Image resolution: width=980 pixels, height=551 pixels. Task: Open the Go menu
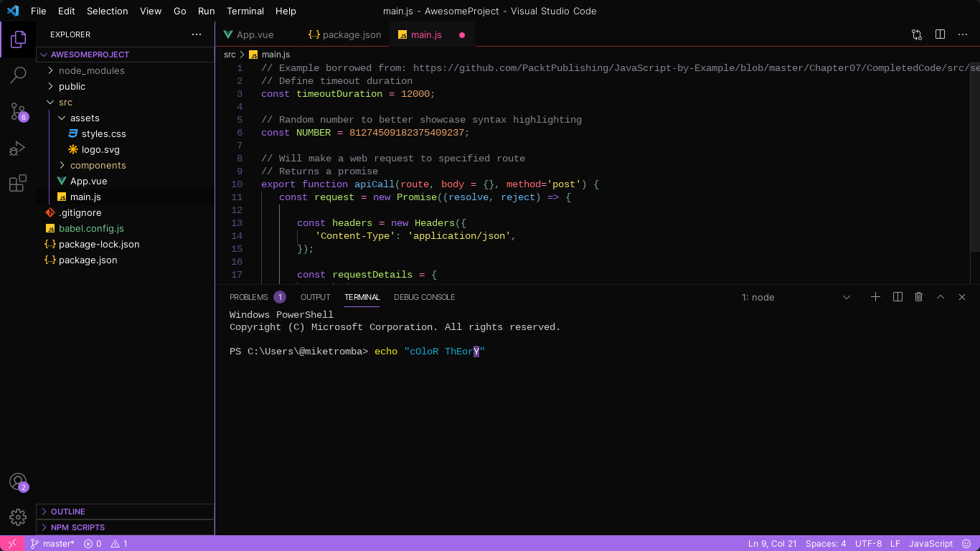click(180, 11)
